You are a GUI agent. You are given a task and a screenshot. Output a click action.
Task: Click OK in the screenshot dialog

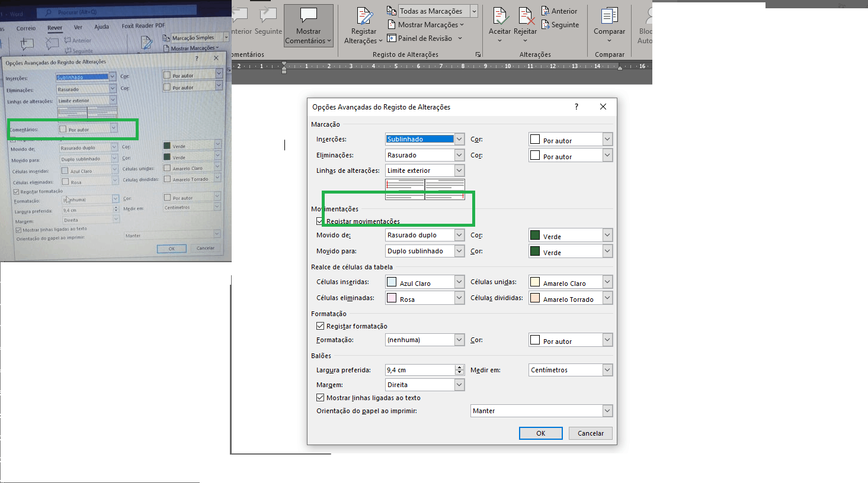541,433
